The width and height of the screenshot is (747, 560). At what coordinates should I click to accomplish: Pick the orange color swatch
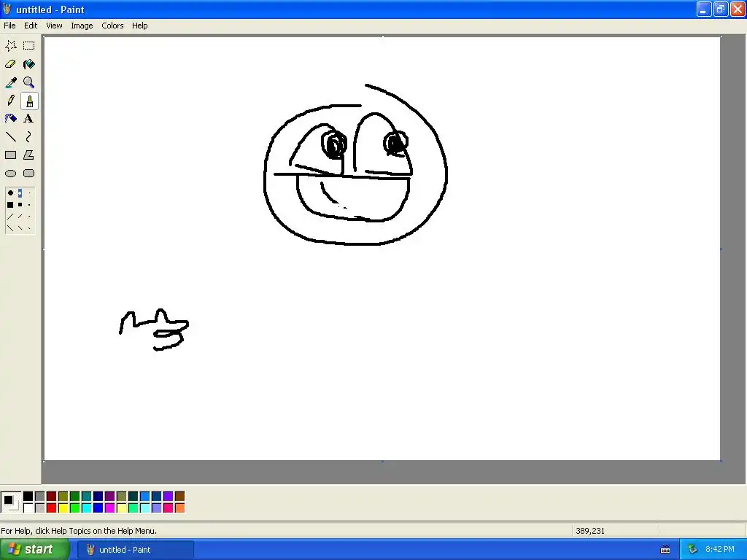[x=179, y=508]
